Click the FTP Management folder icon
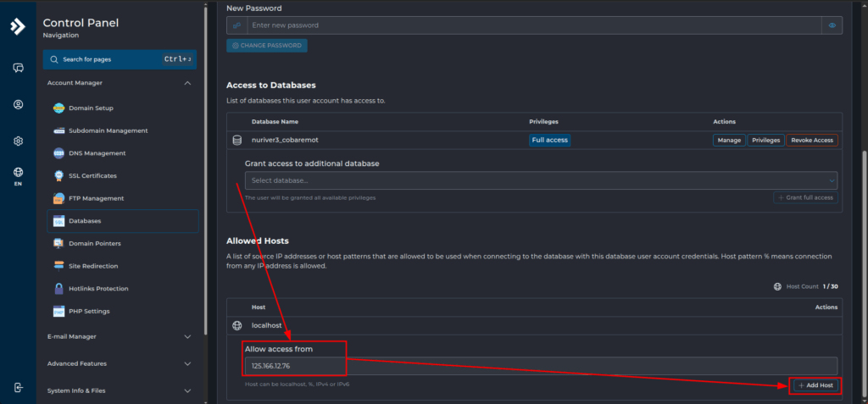868x404 pixels. [x=59, y=198]
